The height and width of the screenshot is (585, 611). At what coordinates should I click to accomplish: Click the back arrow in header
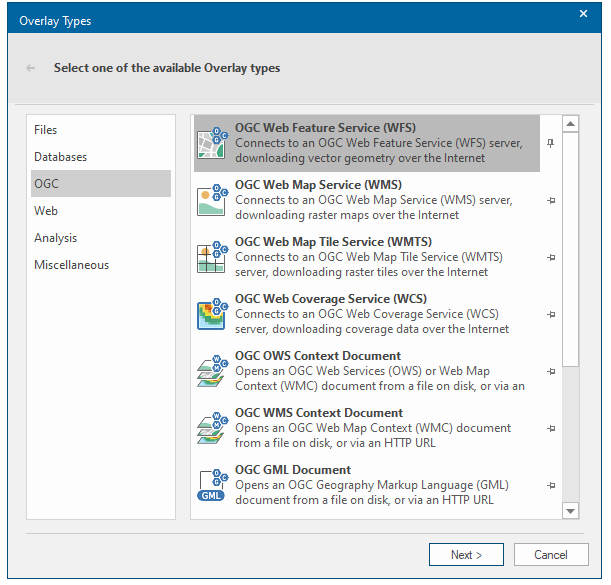pos(31,68)
